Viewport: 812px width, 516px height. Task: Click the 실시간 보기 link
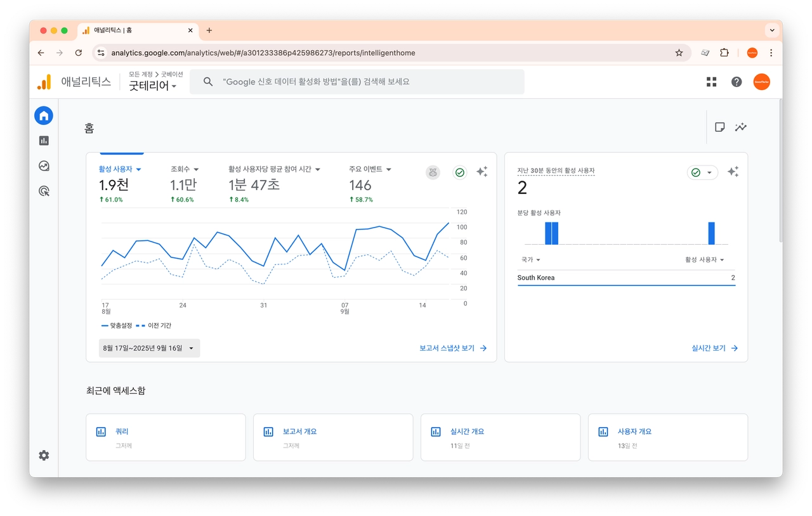[714, 348]
